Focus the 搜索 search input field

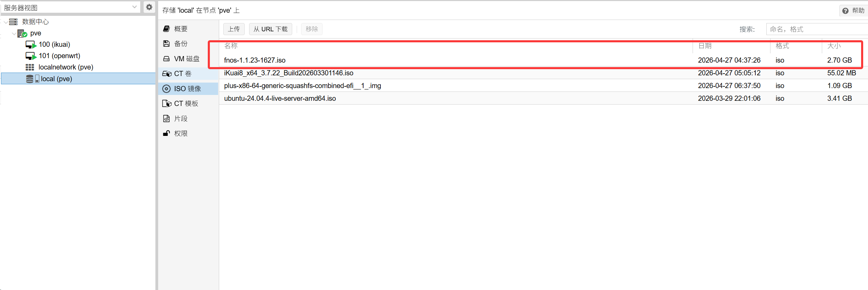coord(817,29)
